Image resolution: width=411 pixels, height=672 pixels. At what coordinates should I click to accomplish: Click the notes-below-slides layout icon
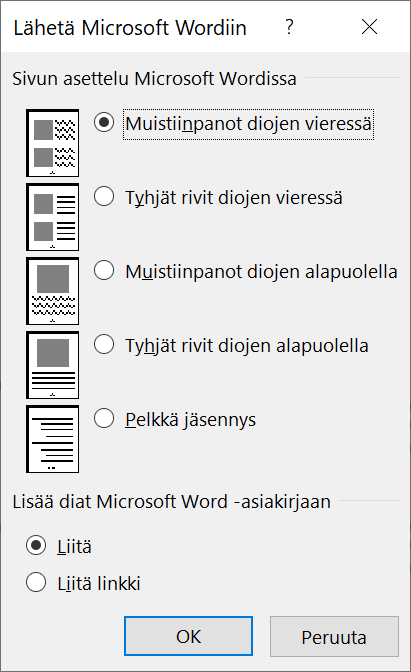tap(53, 291)
